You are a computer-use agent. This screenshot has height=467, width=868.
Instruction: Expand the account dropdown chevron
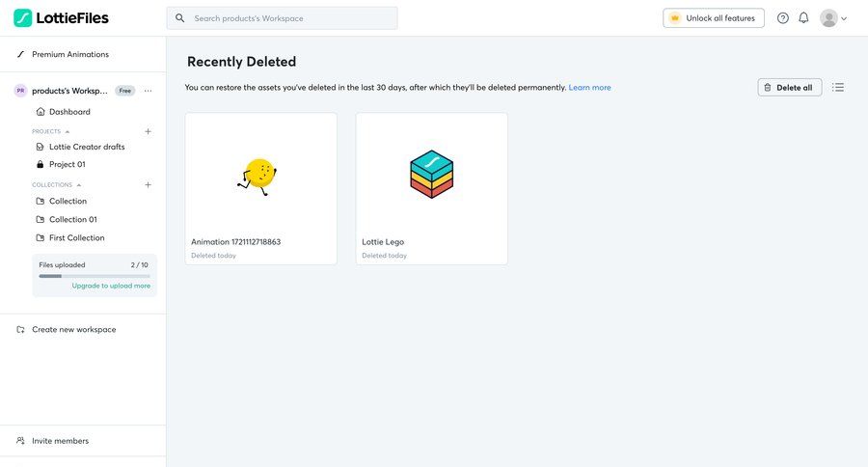click(845, 18)
